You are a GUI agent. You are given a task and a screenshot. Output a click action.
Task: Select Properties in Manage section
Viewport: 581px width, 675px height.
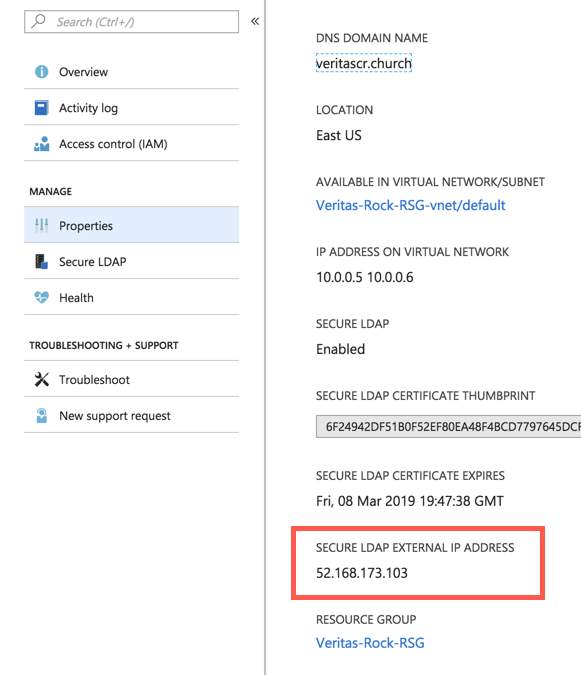tap(131, 225)
